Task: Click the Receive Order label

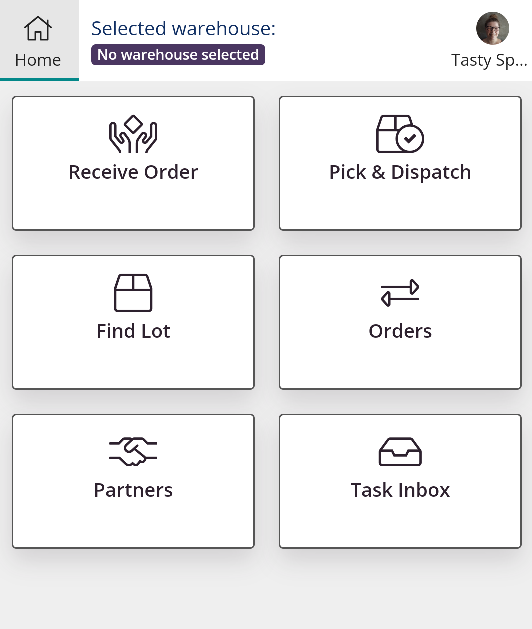Action: [x=133, y=172]
